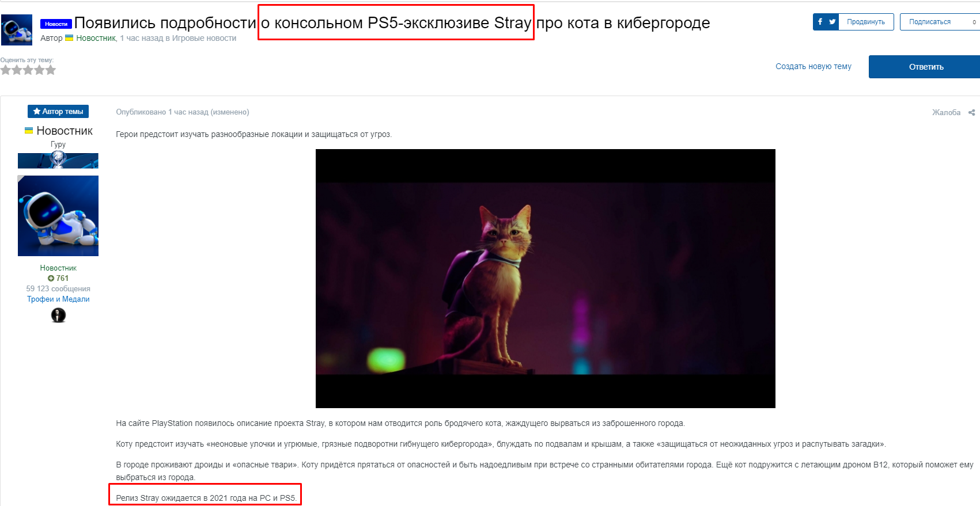980x506 pixels.
Task: Open the trophy badge icon under Трофеи и Медали
Action: tap(58, 315)
